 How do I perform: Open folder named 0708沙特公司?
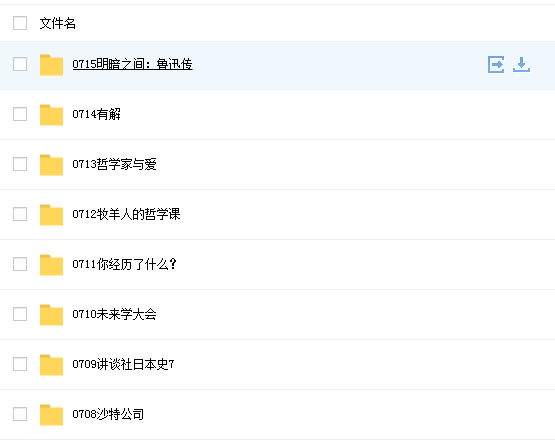(108, 414)
